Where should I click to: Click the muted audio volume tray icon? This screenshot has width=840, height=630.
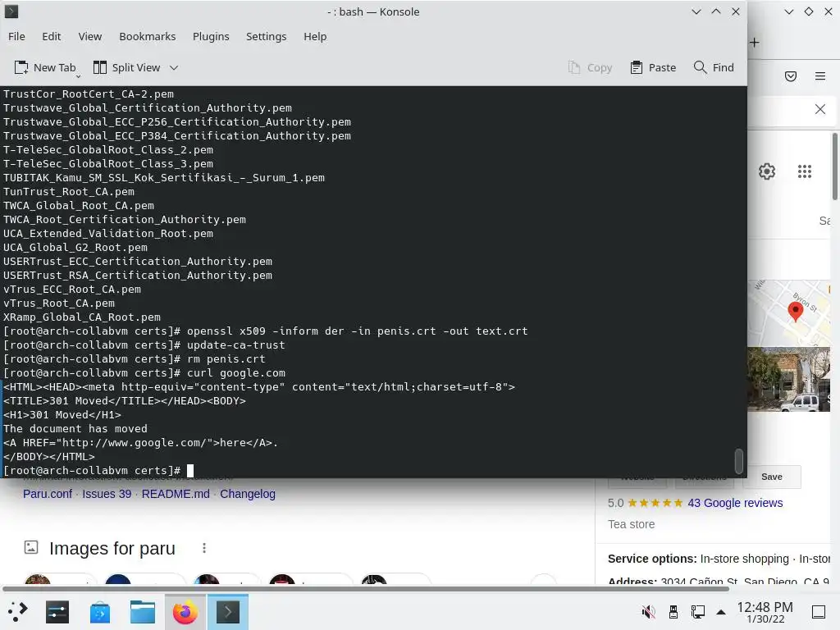pyautogui.click(x=649, y=612)
